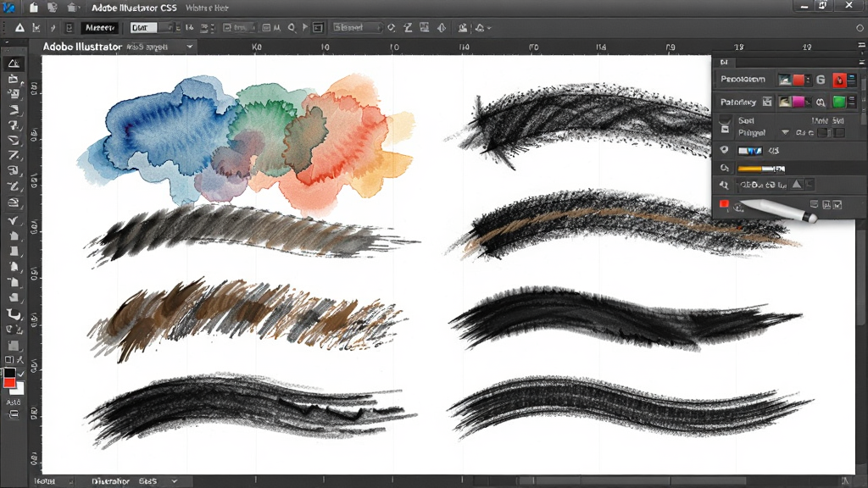
Task: Click the play arrow icon in control bar
Action: 305,27
